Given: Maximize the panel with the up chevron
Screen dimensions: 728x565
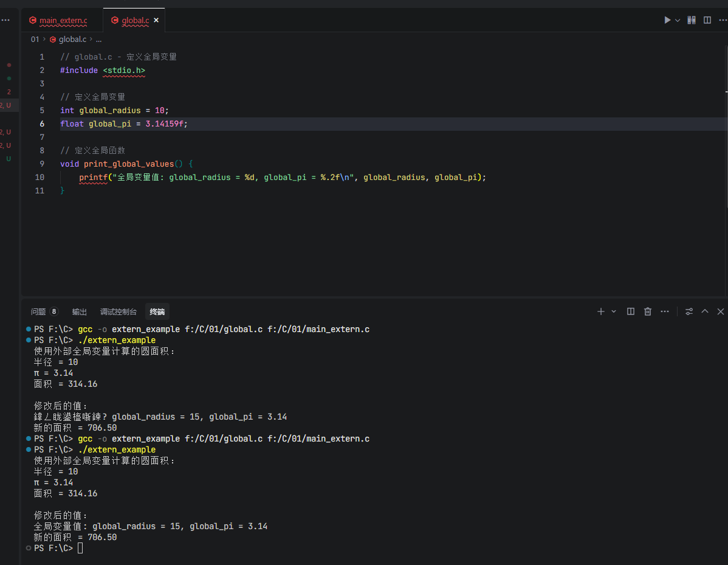Looking at the screenshot, I should [x=705, y=311].
